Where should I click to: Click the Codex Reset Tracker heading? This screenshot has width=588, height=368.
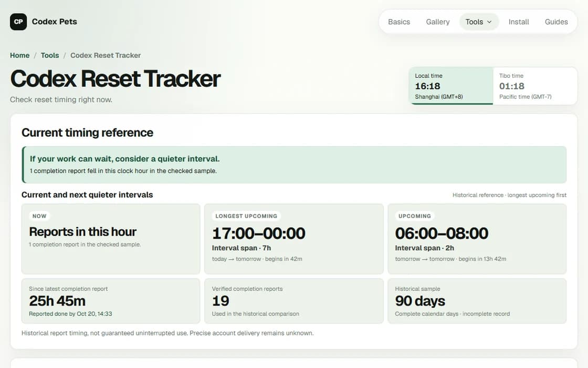pyautogui.click(x=115, y=79)
